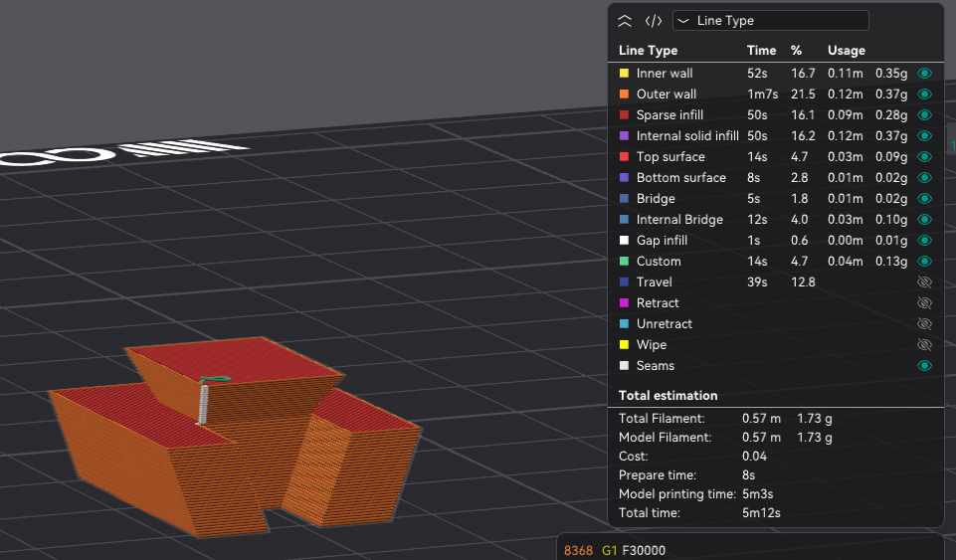The image size is (956, 560).
Task: Click the Usage column header
Action: click(x=846, y=51)
